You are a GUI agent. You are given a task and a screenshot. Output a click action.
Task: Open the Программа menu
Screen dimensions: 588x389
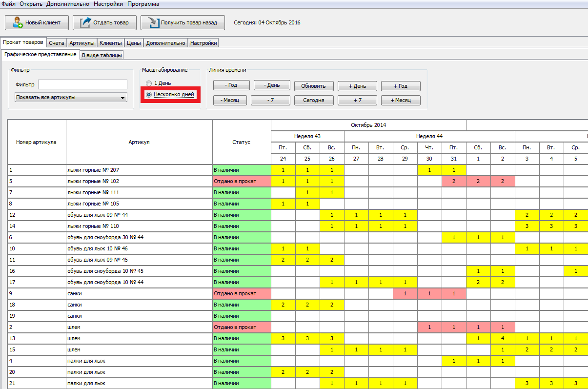tap(143, 4)
